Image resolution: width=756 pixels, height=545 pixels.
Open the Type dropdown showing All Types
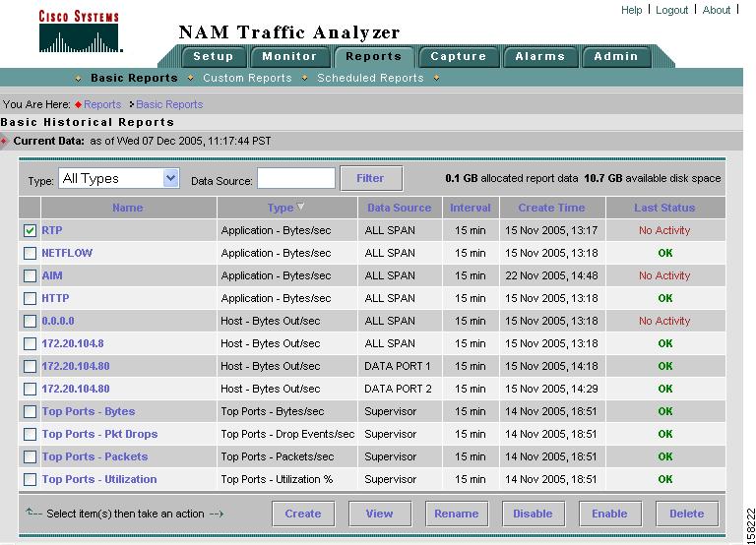coord(118,178)
